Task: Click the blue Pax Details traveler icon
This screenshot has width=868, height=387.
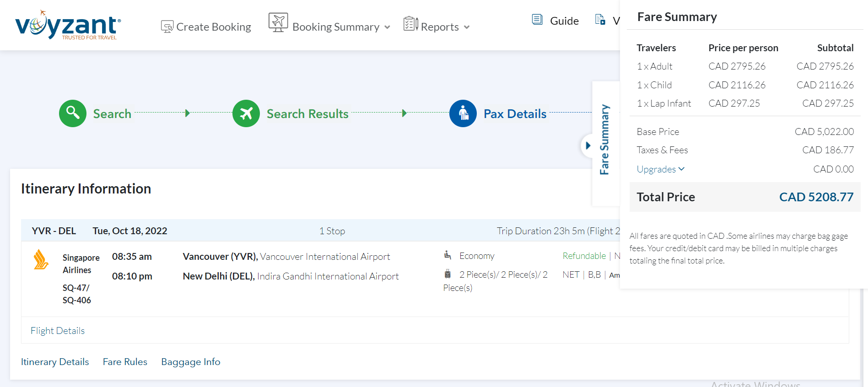Action: pos(463,113)
